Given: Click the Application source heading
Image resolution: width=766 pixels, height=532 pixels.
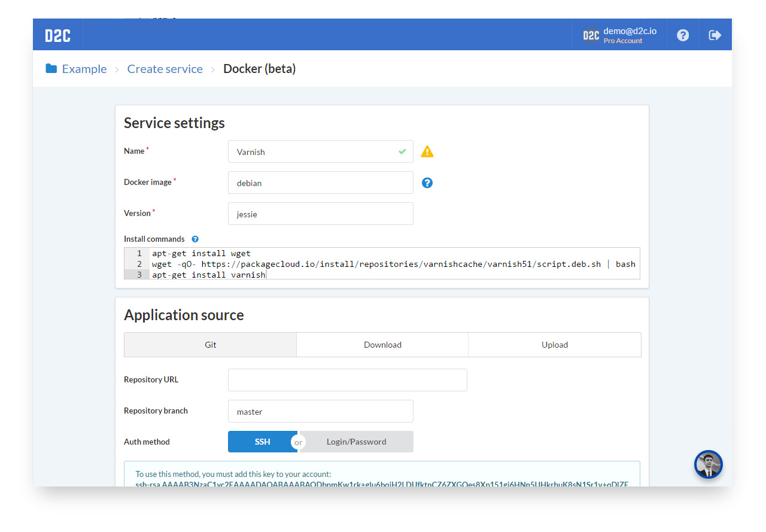Looking at the screenshot, I should click(x=184, y=315).
